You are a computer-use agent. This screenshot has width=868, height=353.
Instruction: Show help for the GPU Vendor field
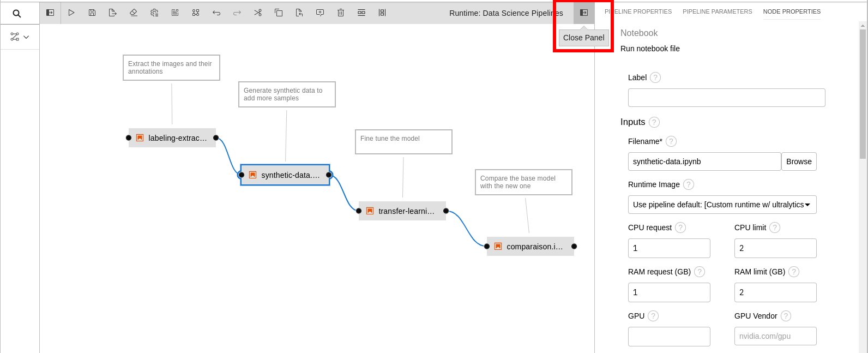pos(786,316)
